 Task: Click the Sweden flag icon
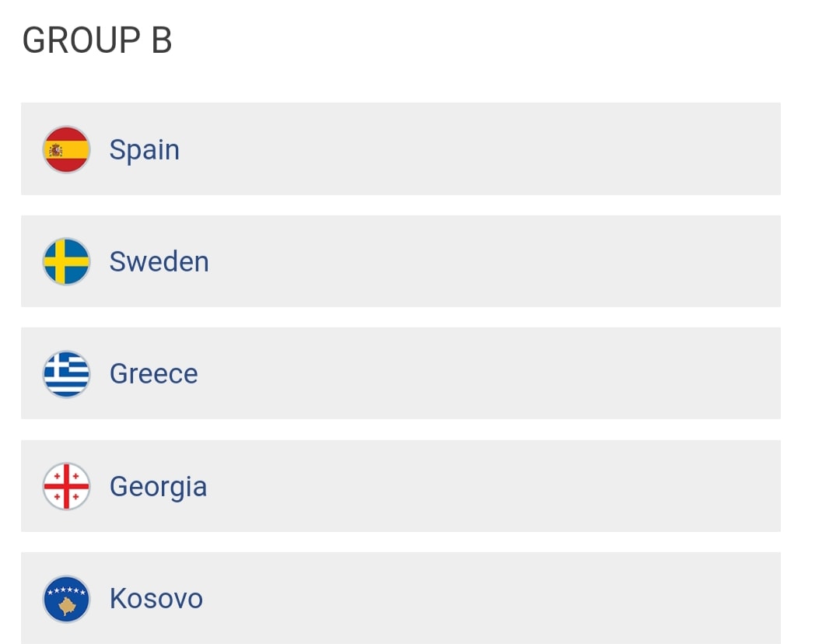coord(66,261)
